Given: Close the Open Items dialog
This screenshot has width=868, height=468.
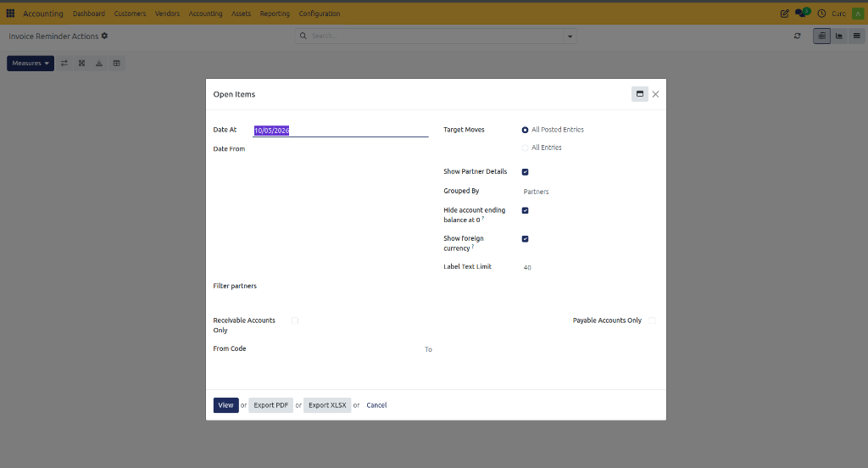Looking at the screenshot, I should coord(655,94).
